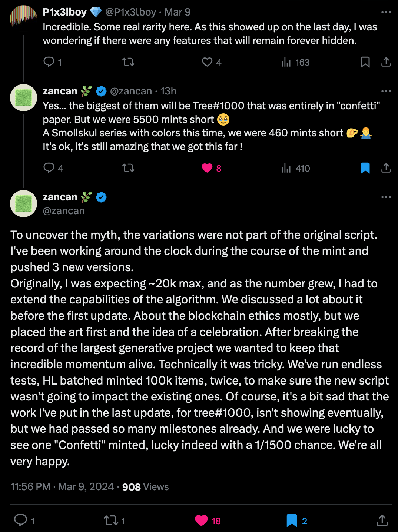The height and width of the screenshot is (532, 398).
Task: Share zancan's 13h reply
Action: pos(386,168)
